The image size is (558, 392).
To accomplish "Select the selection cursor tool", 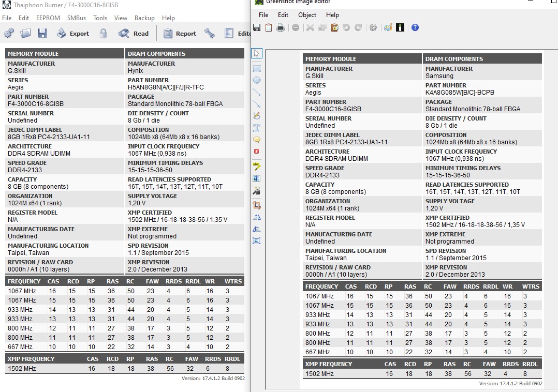I will click(x=257, y=53).
